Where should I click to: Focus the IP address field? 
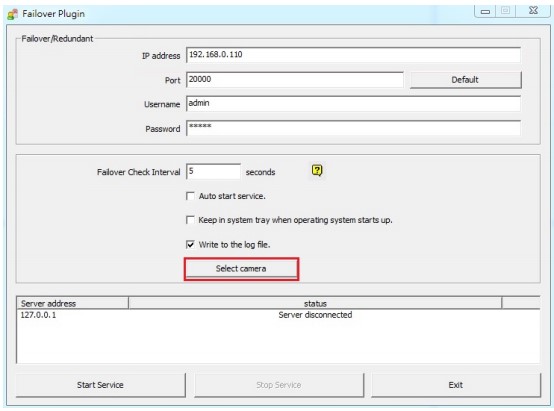pos(353,55)
